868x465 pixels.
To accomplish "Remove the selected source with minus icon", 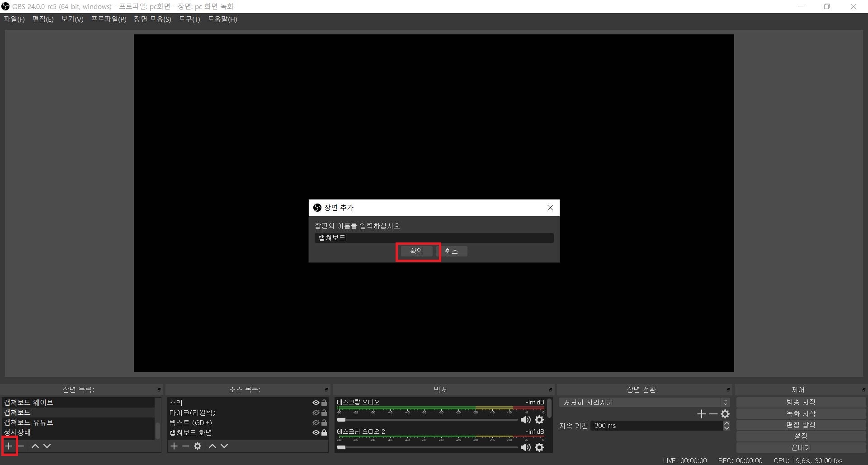I will (x=185, y=446).
